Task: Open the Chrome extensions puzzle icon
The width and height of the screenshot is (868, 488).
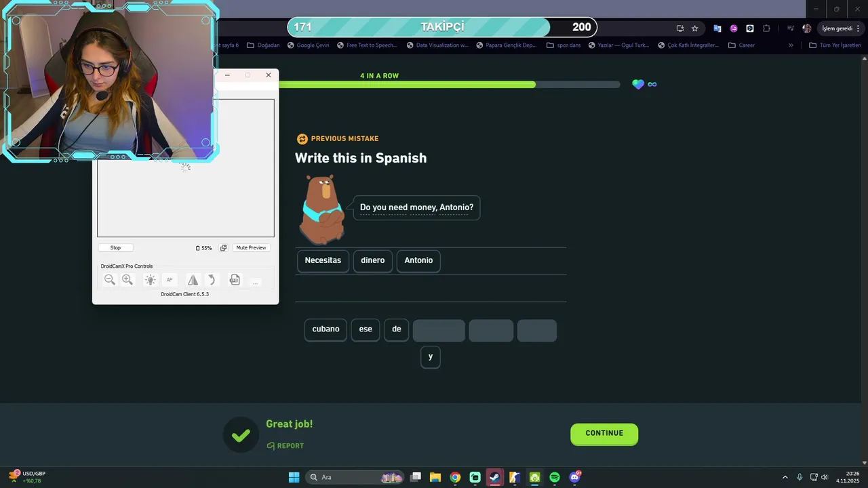Action: 767,28
